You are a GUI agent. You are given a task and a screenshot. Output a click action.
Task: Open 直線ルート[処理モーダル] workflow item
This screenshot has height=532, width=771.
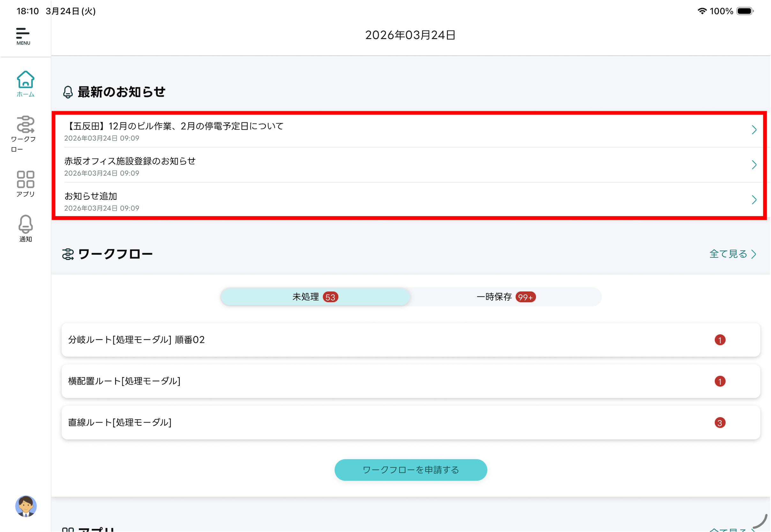pos(411,422)
